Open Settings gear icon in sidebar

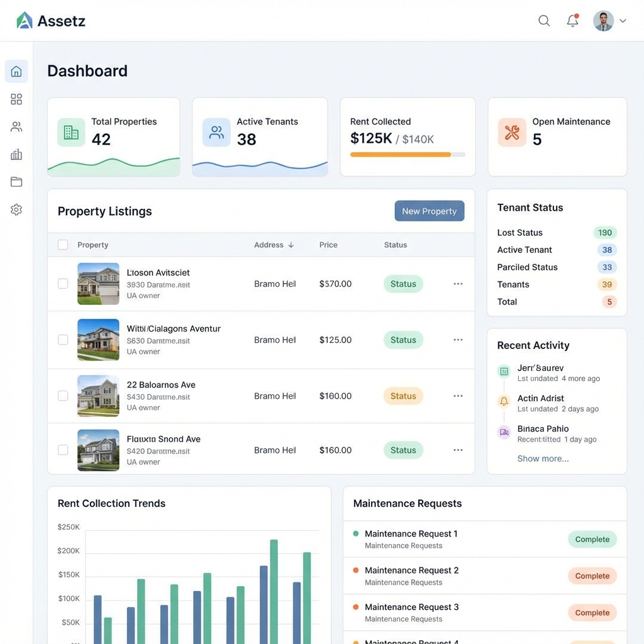(x=16, y=210)
